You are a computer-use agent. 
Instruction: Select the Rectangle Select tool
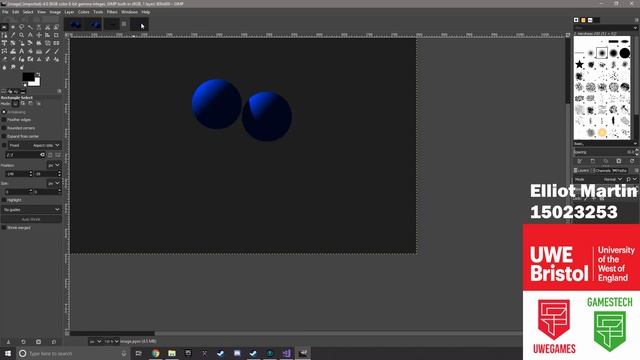[x=4, y=27]
